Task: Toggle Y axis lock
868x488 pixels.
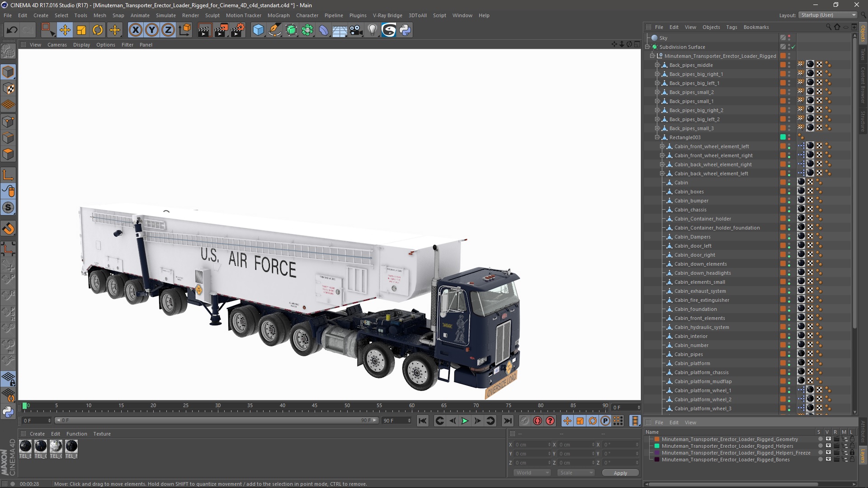Action: (152, 30)
